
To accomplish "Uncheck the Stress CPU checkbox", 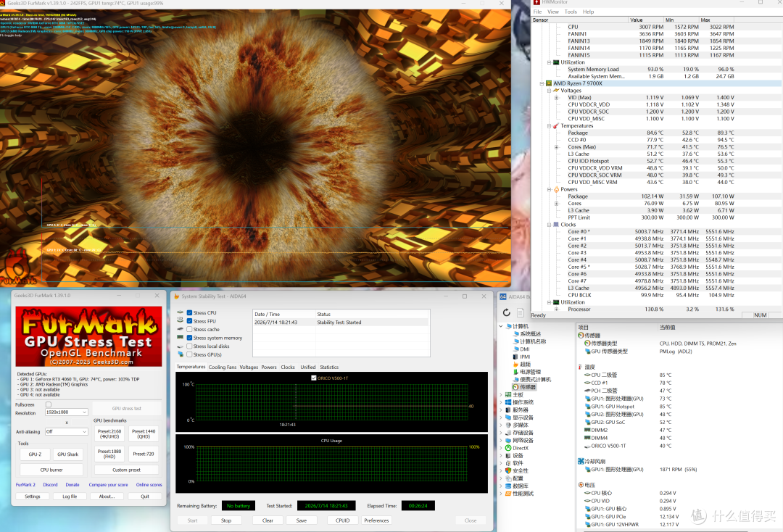I will coord(189,313).
